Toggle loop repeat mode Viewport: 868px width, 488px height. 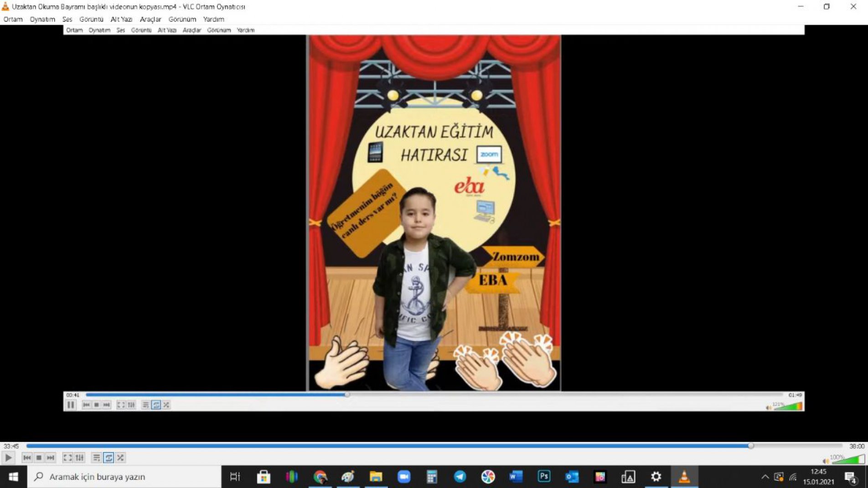(x=108, y=457)
